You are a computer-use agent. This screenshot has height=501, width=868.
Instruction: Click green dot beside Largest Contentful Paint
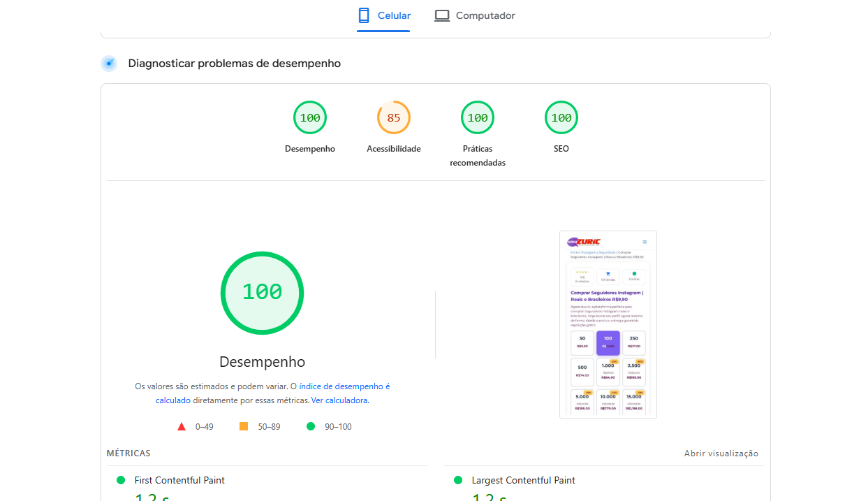(458, 480)
